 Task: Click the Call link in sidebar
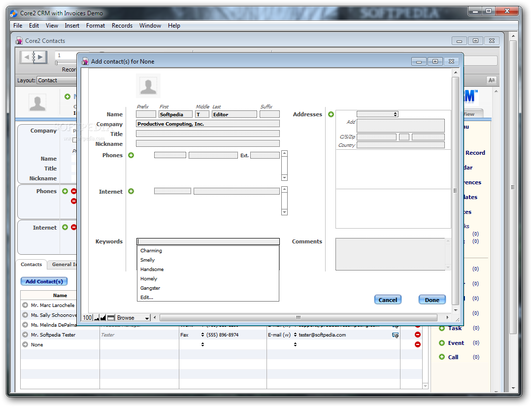pos(453,357)
